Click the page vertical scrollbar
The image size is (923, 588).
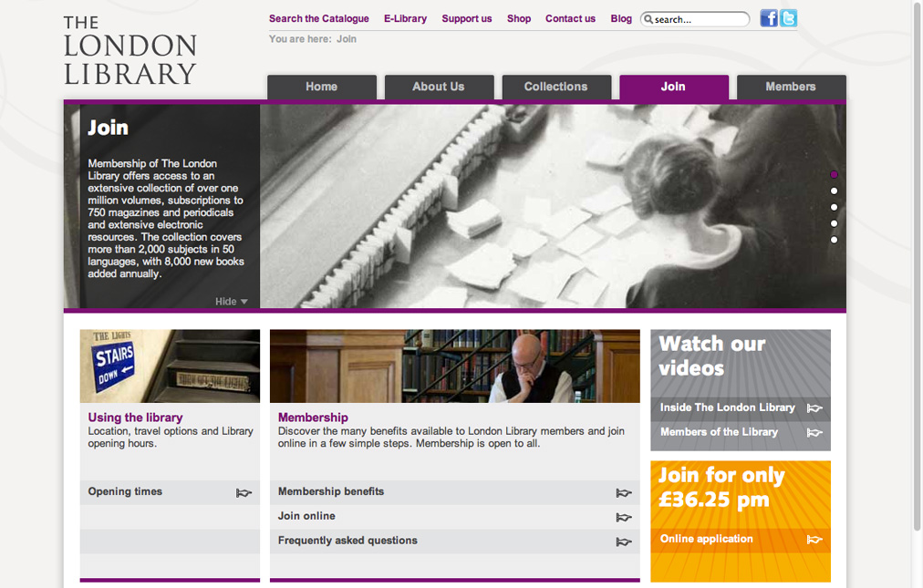tap(918, 265)
